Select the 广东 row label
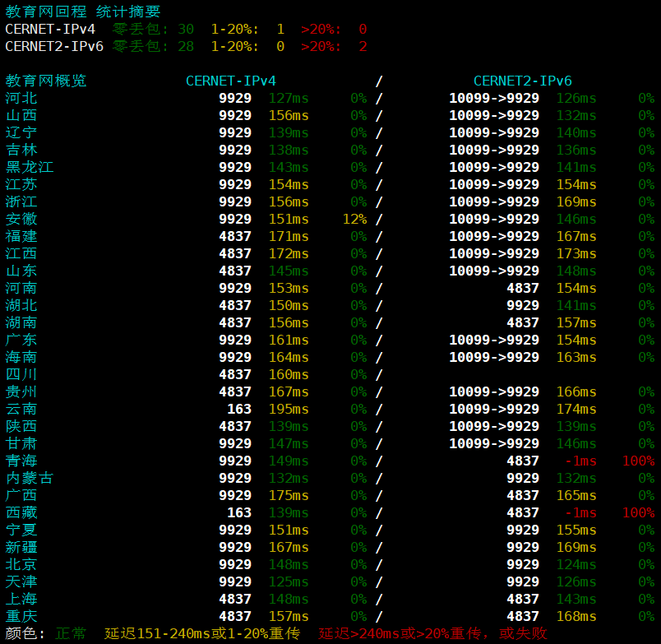 coord(21,340)
